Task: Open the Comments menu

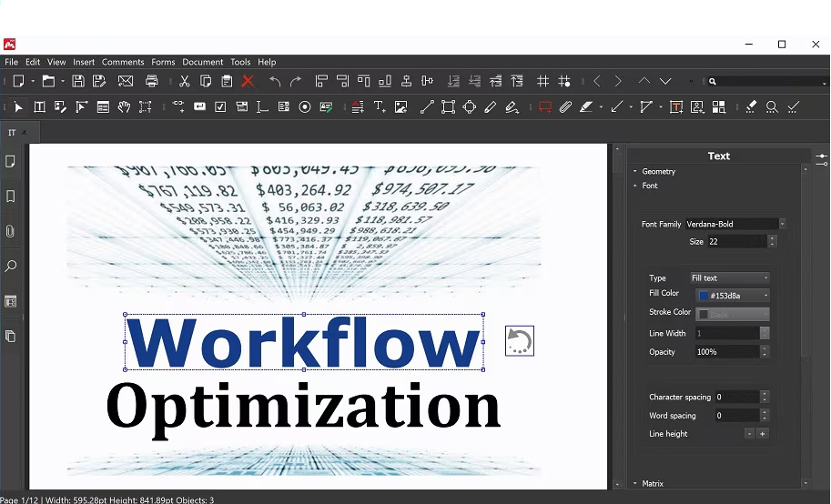Action: click(123, 62)
